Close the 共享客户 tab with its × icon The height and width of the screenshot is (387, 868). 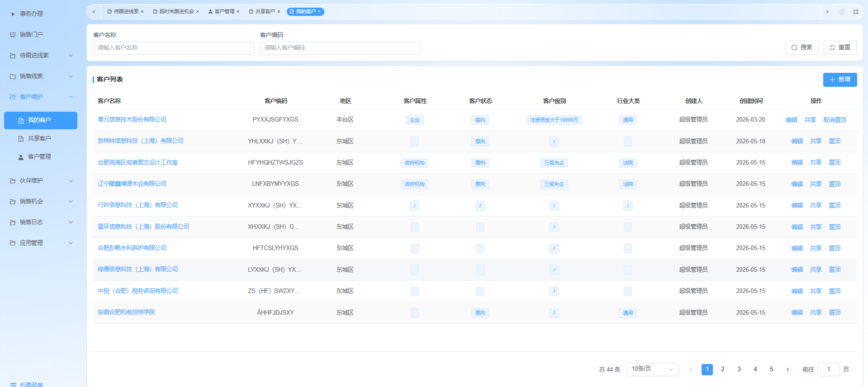pyautogui.click(x=279, y=12)
